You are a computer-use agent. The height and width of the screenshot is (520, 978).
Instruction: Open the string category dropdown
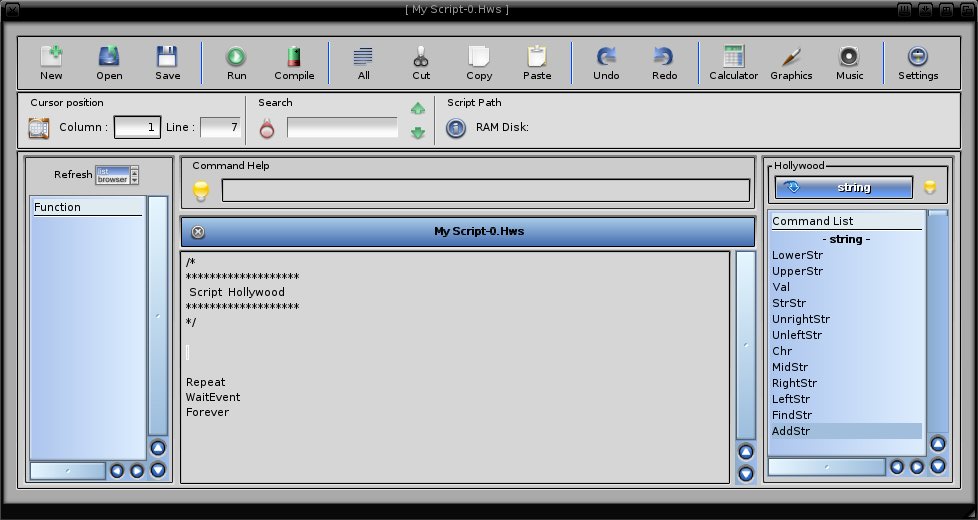coord(844,187)
